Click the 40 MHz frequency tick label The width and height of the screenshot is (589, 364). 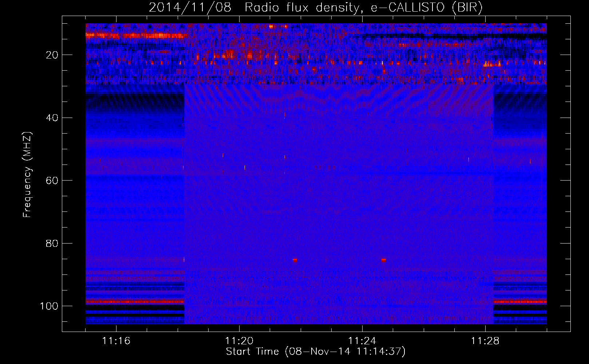click(52, 118)
